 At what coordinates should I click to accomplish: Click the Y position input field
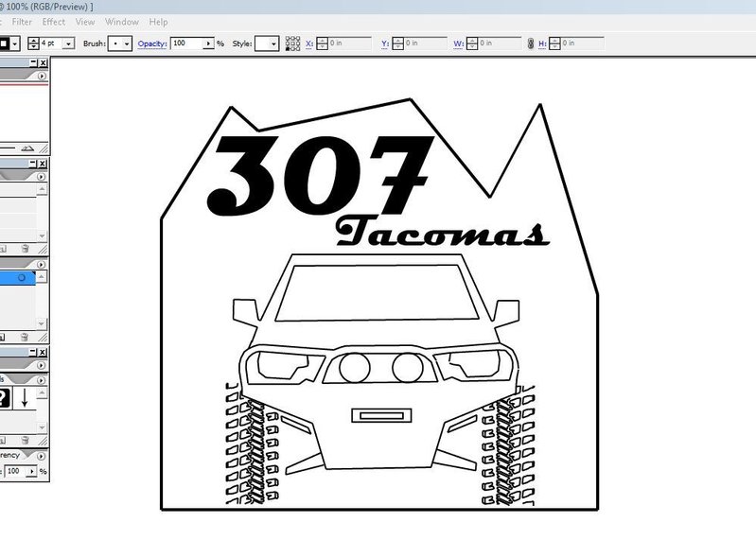[x=425, y=44]
